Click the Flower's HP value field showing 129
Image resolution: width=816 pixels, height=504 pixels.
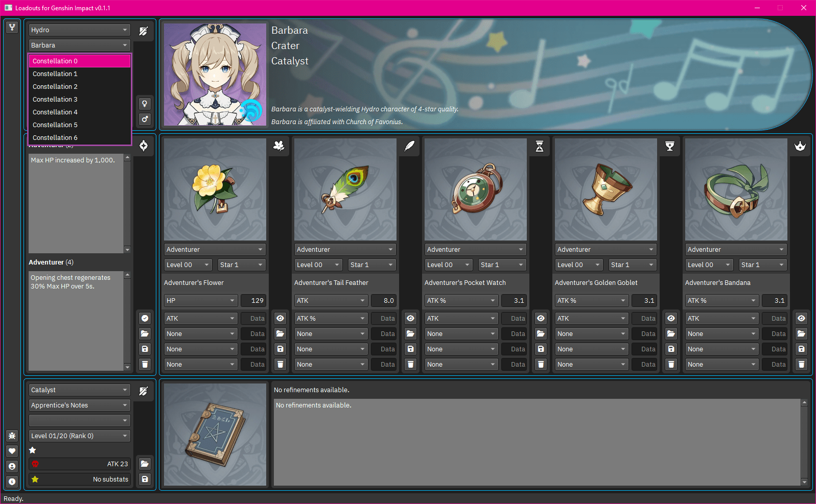(253, 301)
